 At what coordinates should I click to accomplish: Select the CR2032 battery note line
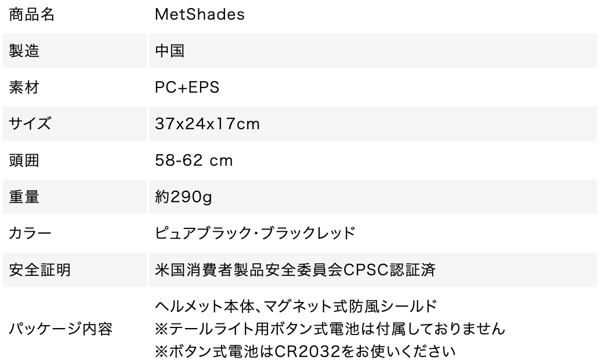pos(305,351)
